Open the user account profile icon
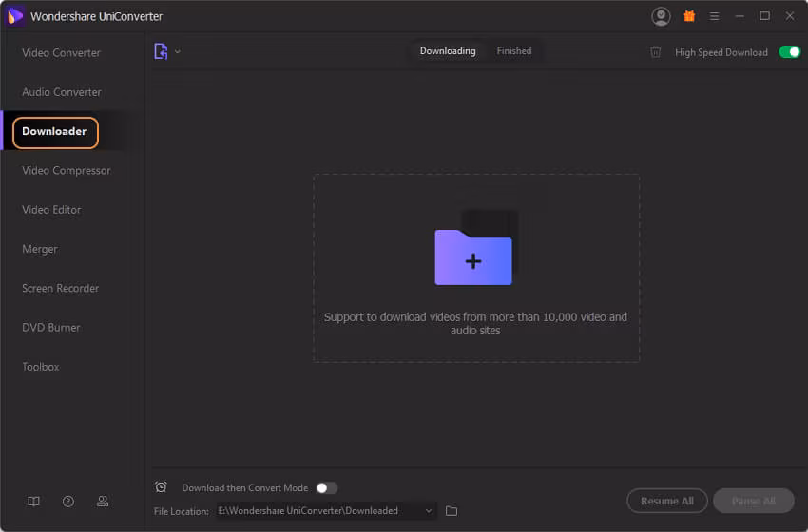The height and width of the screenshot is (532, 808). pos(661,16)
